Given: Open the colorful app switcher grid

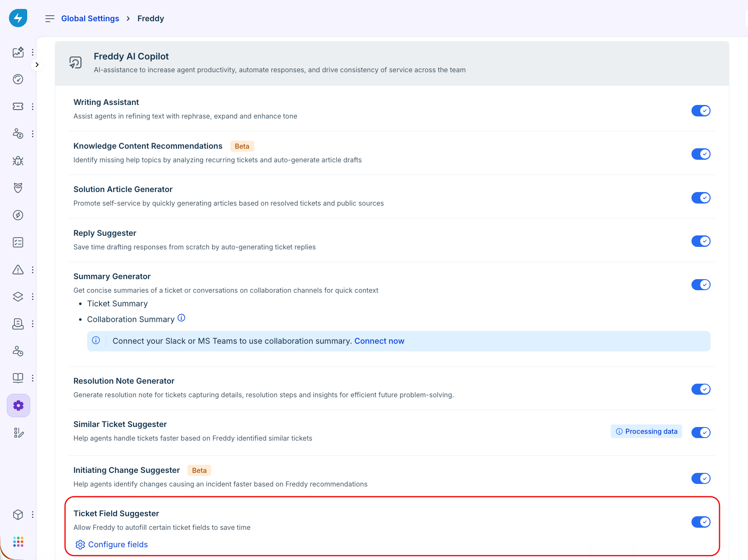Looking at the screenshot, I should [x=18, y=542].
